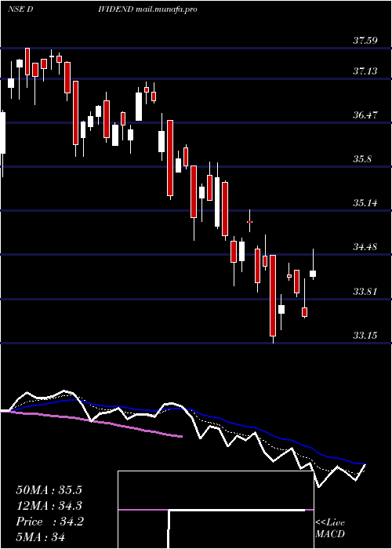Click the Price : 34.2 reading
The height and width of the screenshot is (549, 392).
[49, 522]
